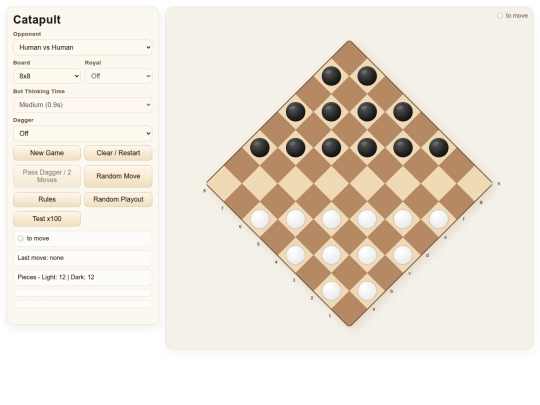The width and height of the screenshot is (540, 405).
Task: Click the 'to move' indicator in the sidebar
Action: (34, 238)
